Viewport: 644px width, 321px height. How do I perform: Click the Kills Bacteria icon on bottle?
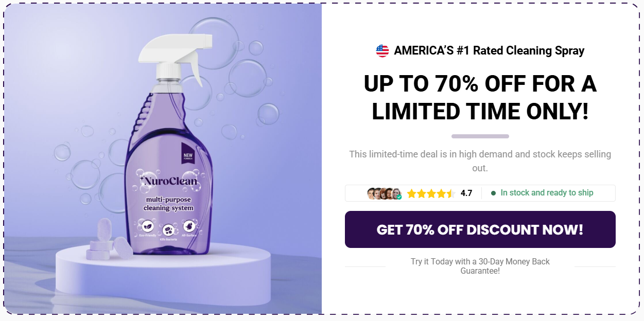pos(168,229)
